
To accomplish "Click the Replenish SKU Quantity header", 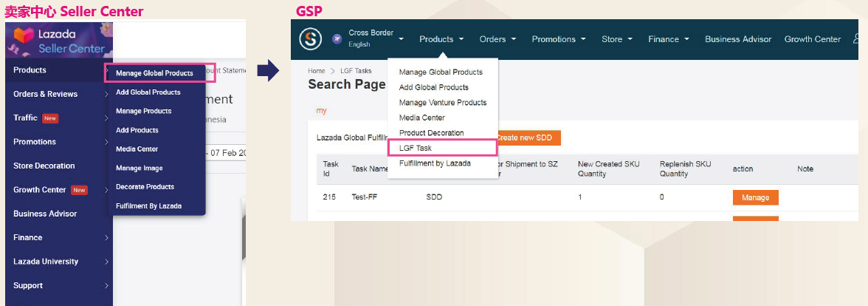I will [685, 169].
